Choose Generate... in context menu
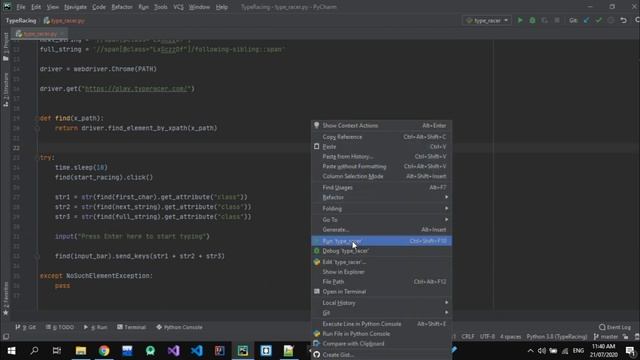This screenshot has height=360, width=640. (381, 229)
